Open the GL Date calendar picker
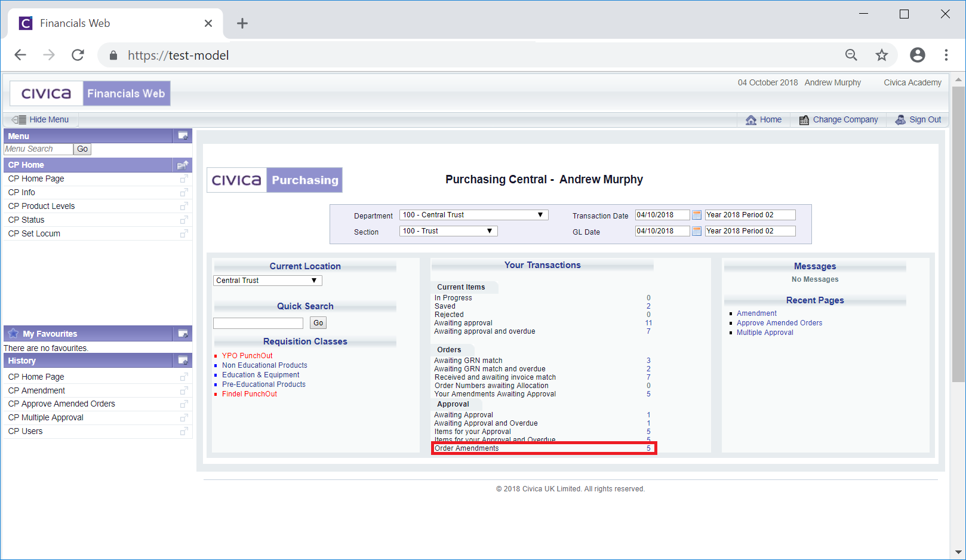 click(697, 231)
